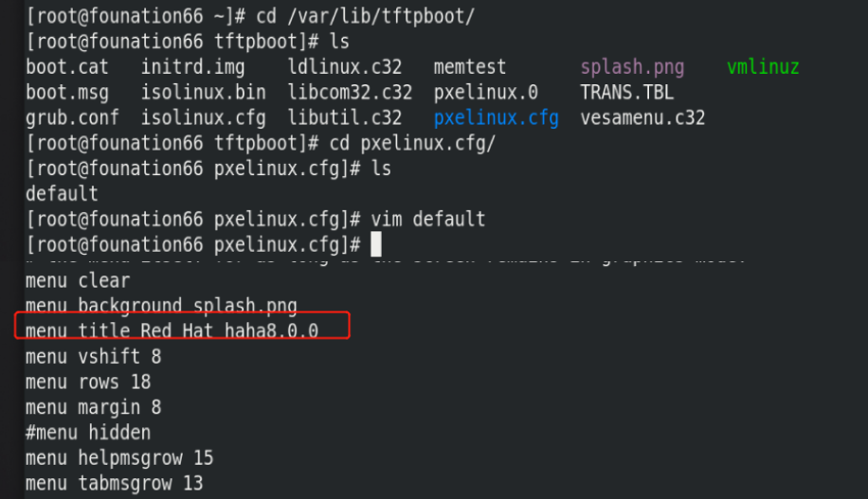Click the 'vim default' command text
The image size is (868, 499).
click(x=428, y=219)
